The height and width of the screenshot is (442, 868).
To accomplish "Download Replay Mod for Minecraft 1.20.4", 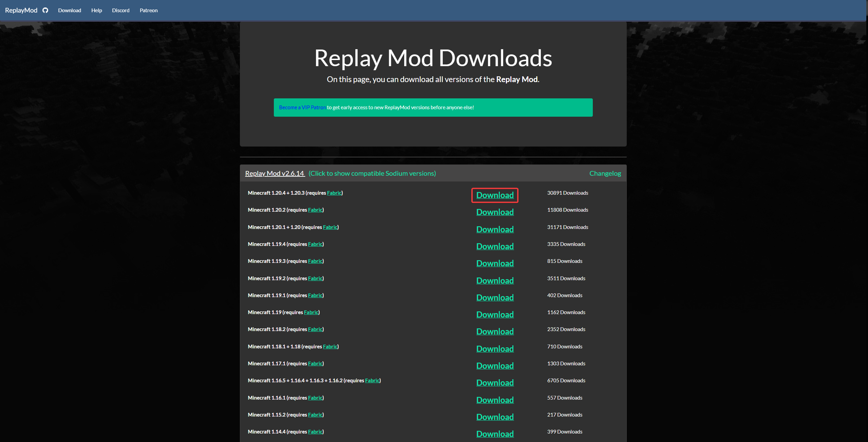I will click(494, 195).
